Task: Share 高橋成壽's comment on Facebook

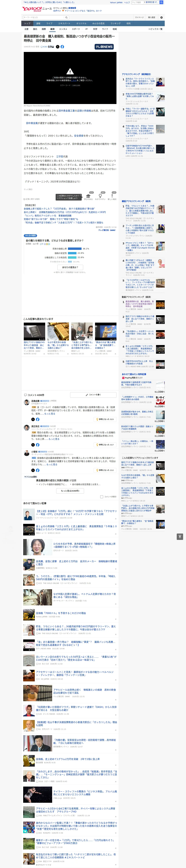Action: pos(38,419)
